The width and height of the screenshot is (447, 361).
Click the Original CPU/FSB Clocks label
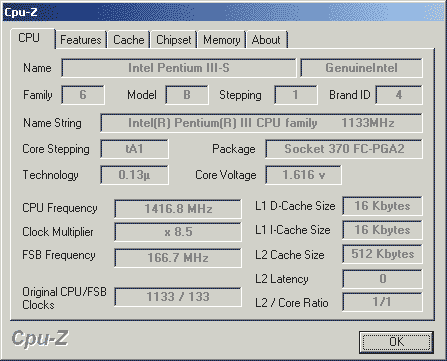pos(64,298)
